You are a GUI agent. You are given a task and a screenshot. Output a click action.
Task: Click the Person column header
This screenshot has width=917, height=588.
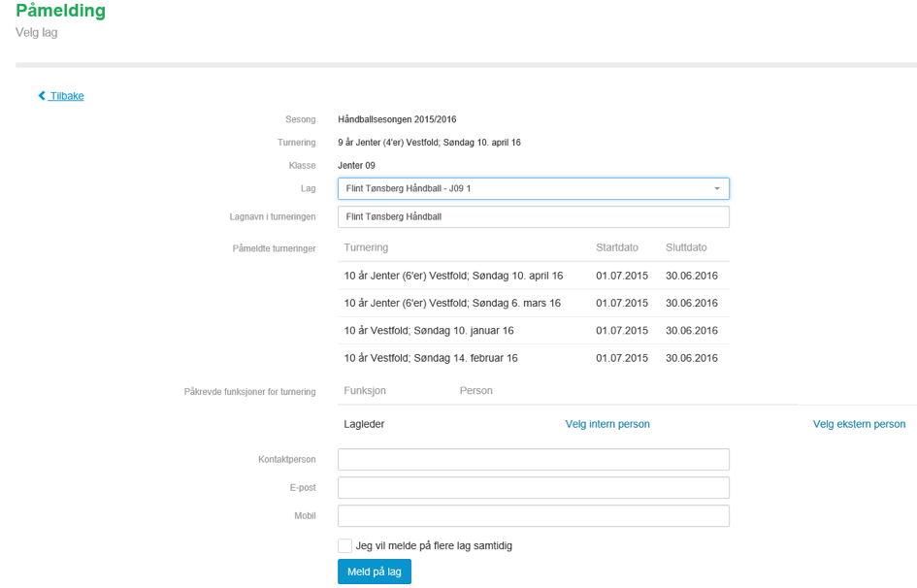(x=475, y=391)
